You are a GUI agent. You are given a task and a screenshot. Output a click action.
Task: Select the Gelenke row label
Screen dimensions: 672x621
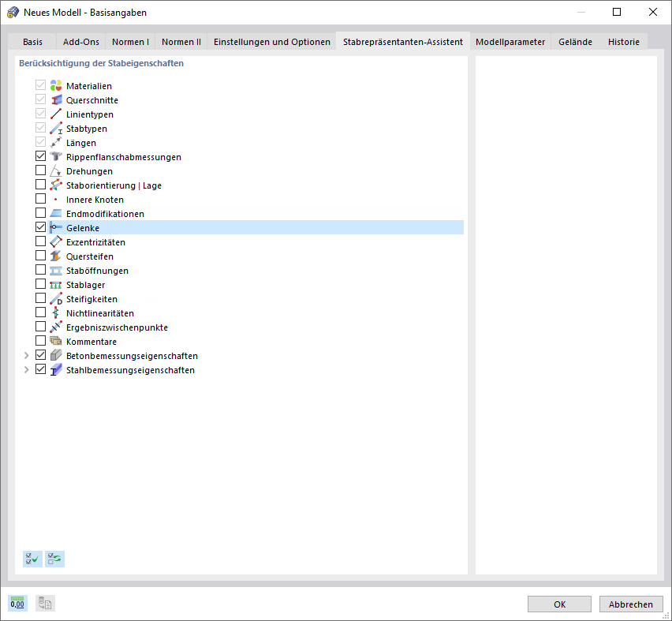(83, 228)
